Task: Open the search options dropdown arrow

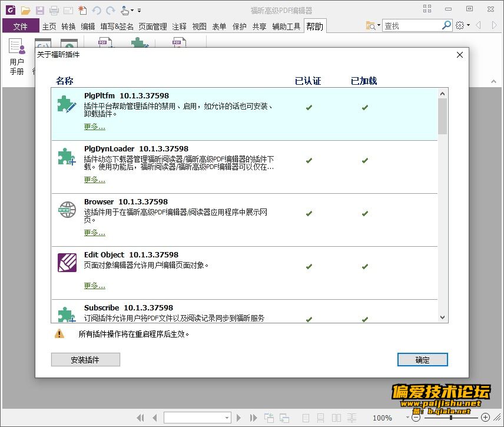Action: [379, 25]
